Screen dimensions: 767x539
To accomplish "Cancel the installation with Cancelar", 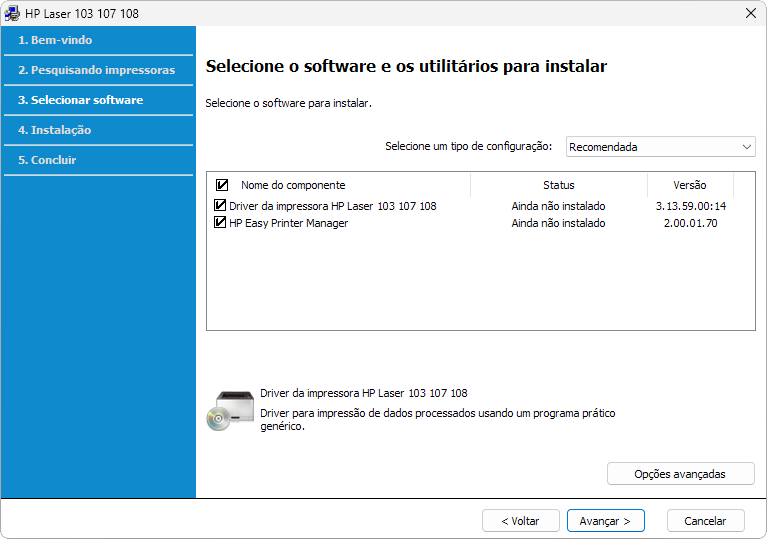I will click(705, 521).
